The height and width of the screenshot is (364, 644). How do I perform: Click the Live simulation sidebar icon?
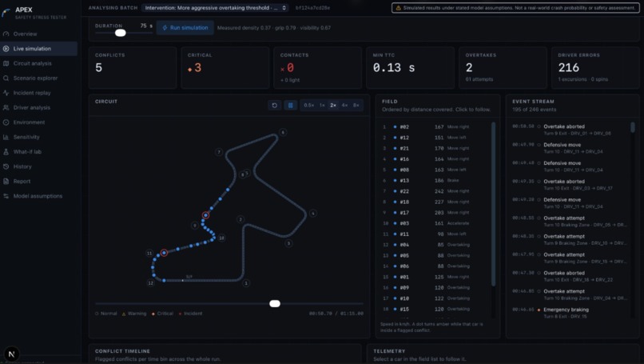tap(6, 49)
